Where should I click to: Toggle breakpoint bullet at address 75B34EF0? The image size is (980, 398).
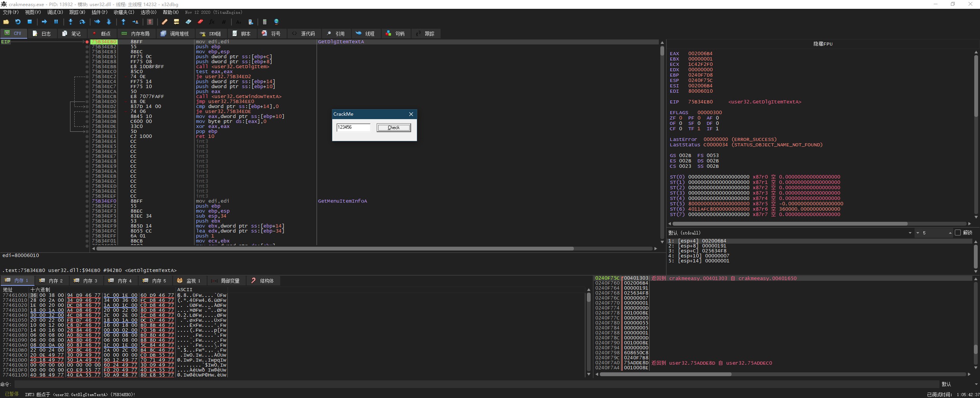tap(87, 201)
